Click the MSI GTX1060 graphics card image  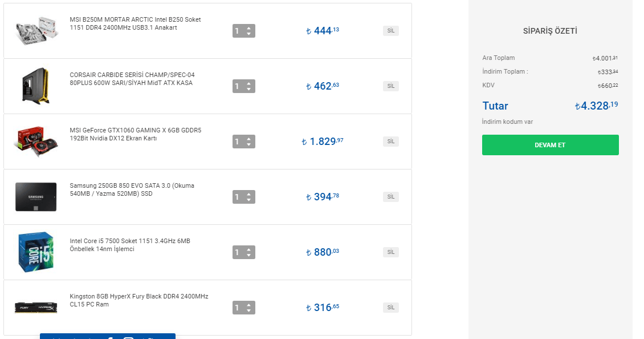point(36,142)
